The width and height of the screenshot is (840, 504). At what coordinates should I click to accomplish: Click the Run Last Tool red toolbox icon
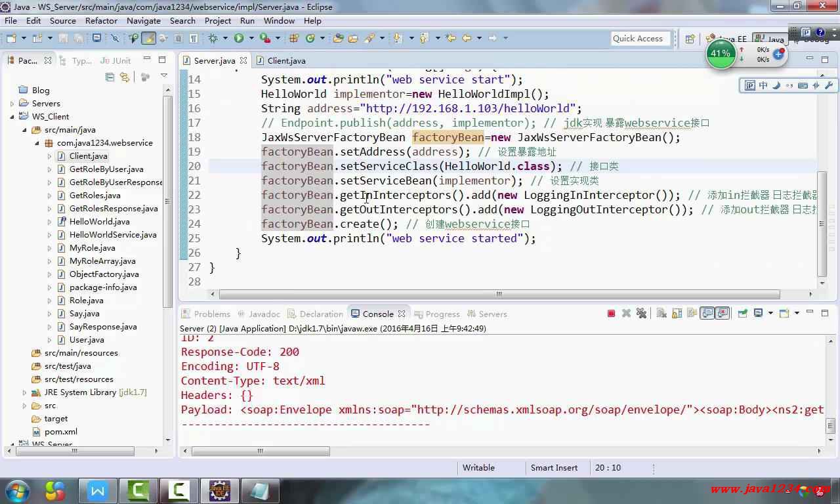click(x=265, y=38)
